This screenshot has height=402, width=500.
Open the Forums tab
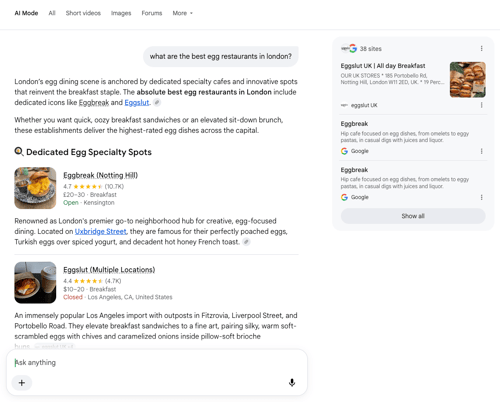152,13
